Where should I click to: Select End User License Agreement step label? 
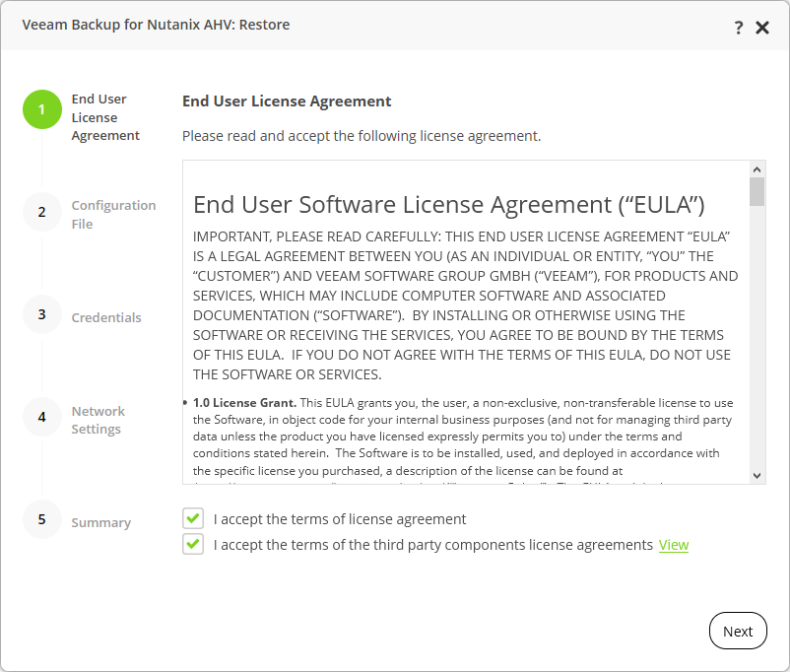click(105, 117)
